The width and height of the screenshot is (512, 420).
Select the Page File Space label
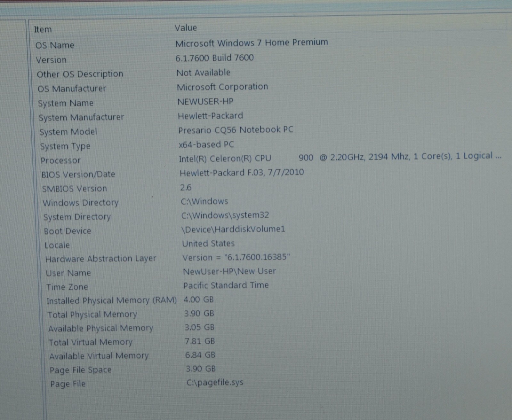coord(81,370)
